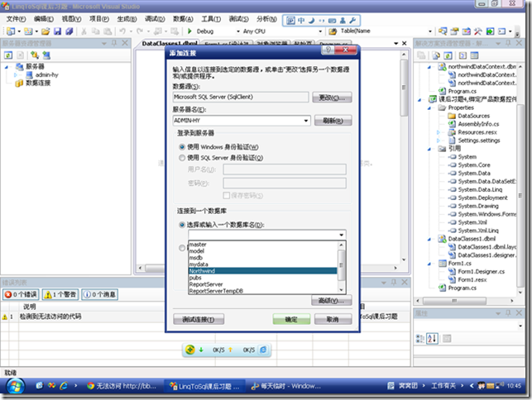Open the Debug configuration dropdown
The width and height of the screenshot is (532, 400).
[237, 31]
